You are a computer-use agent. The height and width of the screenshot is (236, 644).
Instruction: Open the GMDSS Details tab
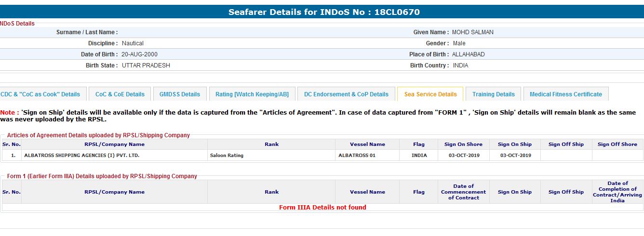(180, 94)
